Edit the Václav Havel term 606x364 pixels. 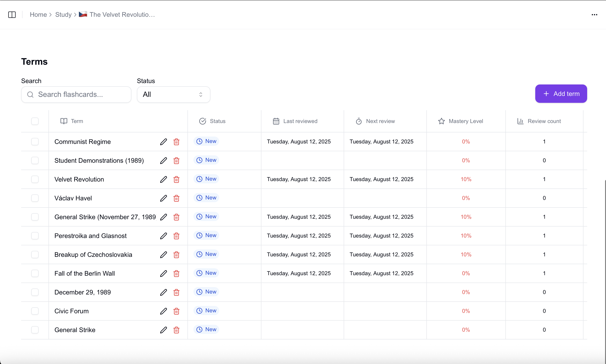click(164, 198)
